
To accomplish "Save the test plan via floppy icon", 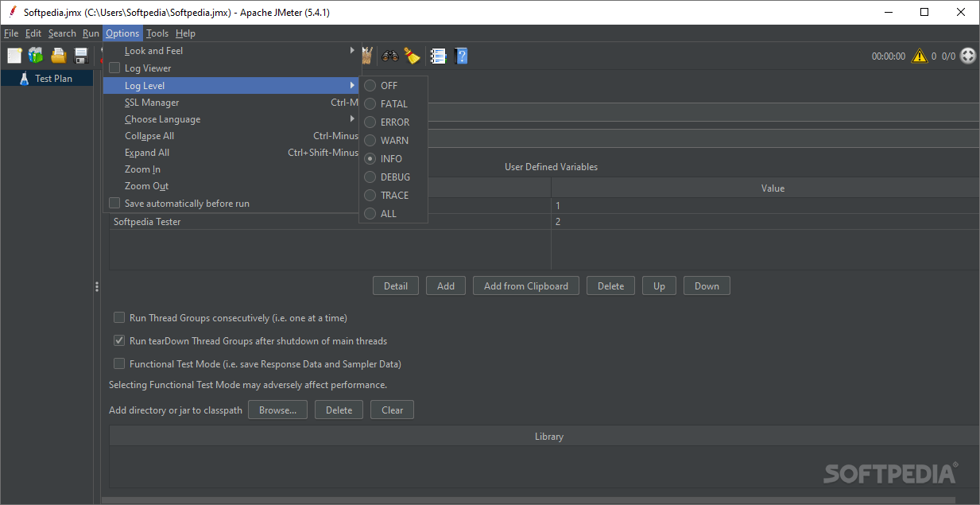I will pyautogui.click(x=81, y=56).
